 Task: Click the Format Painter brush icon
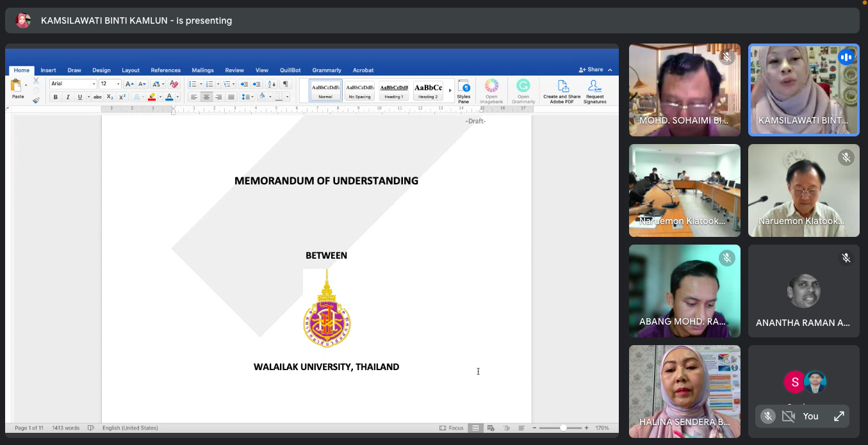36,100
